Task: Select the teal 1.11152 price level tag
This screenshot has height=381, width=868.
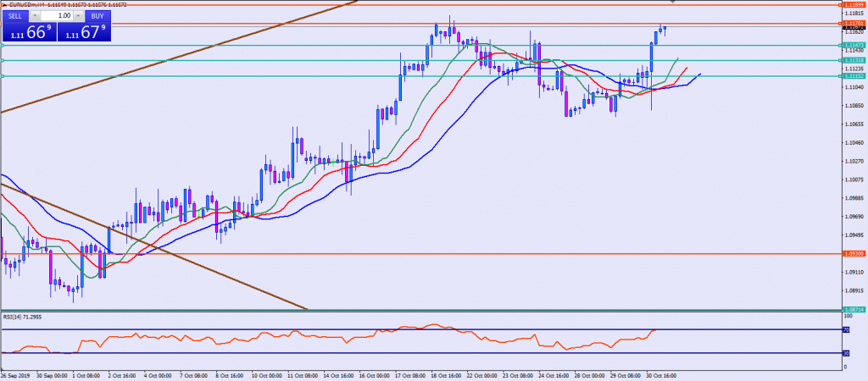Action: [854, 76]
